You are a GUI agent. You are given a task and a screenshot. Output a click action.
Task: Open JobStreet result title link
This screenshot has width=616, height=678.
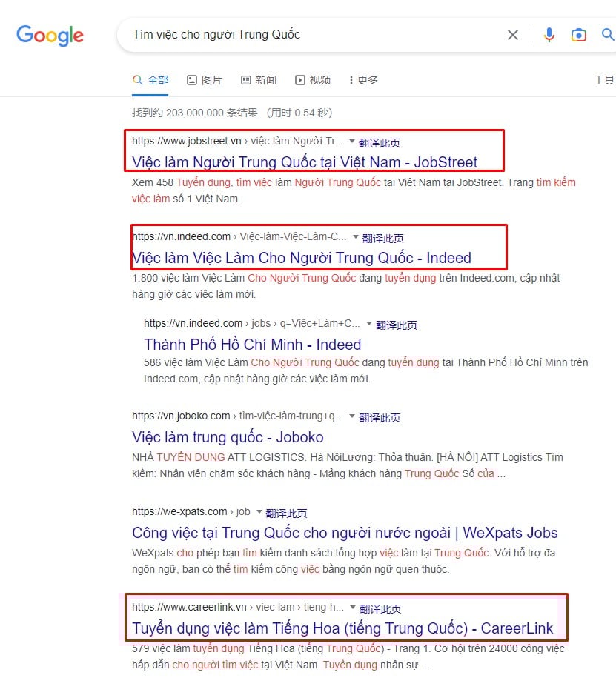305,162
